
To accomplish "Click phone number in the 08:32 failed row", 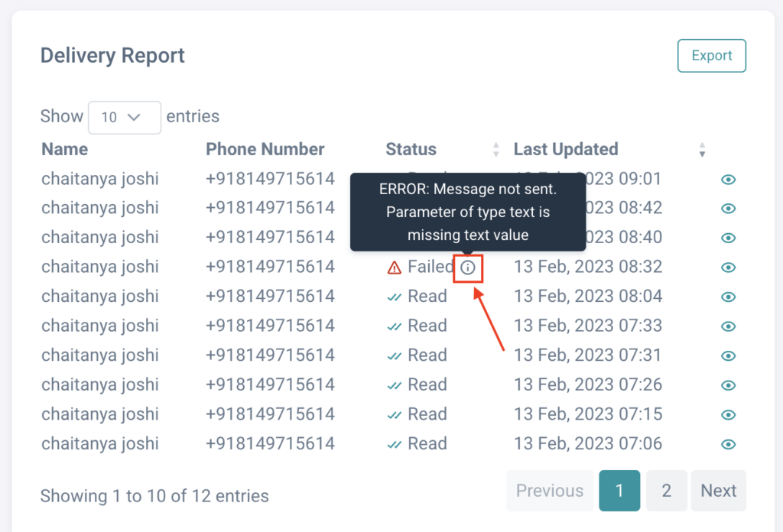I will click(x=270, y=267).
